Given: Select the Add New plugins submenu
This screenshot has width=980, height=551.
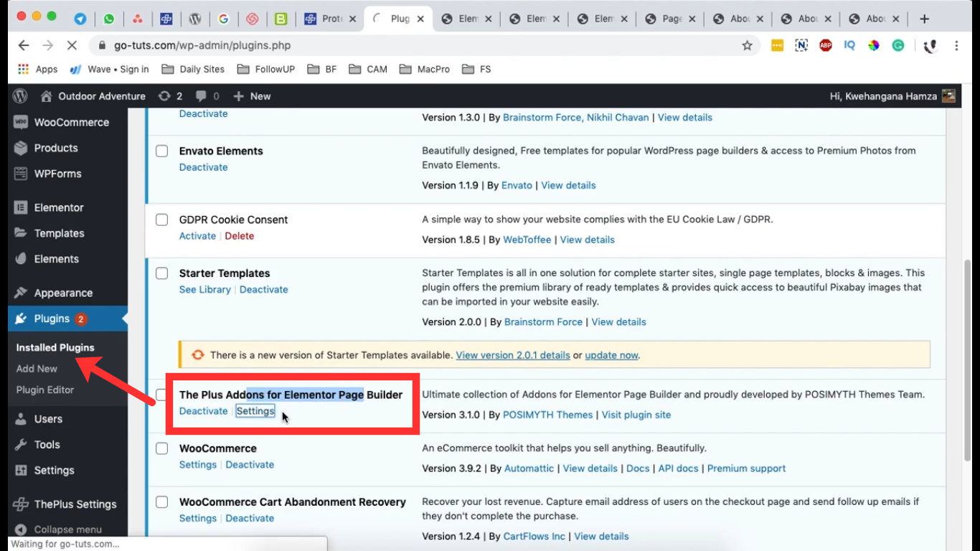Looking at the screenshot, I should click(x=37, y=369).
